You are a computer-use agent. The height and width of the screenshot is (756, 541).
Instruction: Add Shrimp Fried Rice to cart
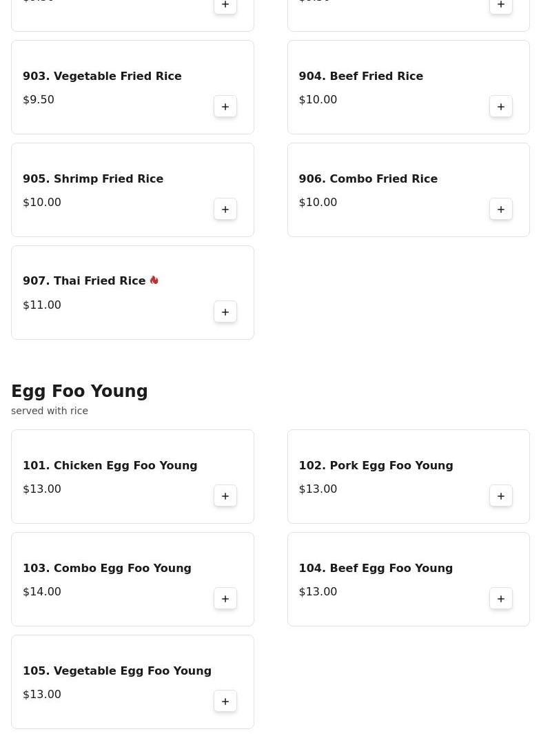[x=225, y=210]
